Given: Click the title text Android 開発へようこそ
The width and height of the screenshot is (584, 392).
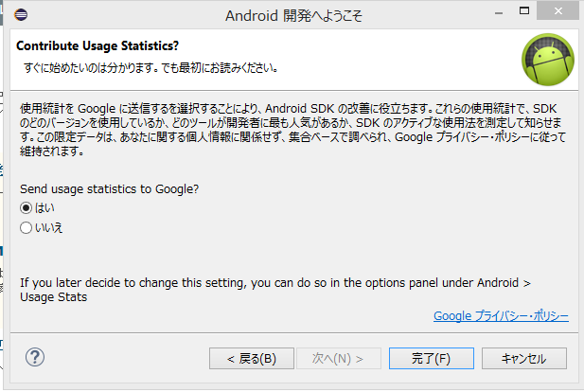Looking at the screenshot, I should pos(293,16).
